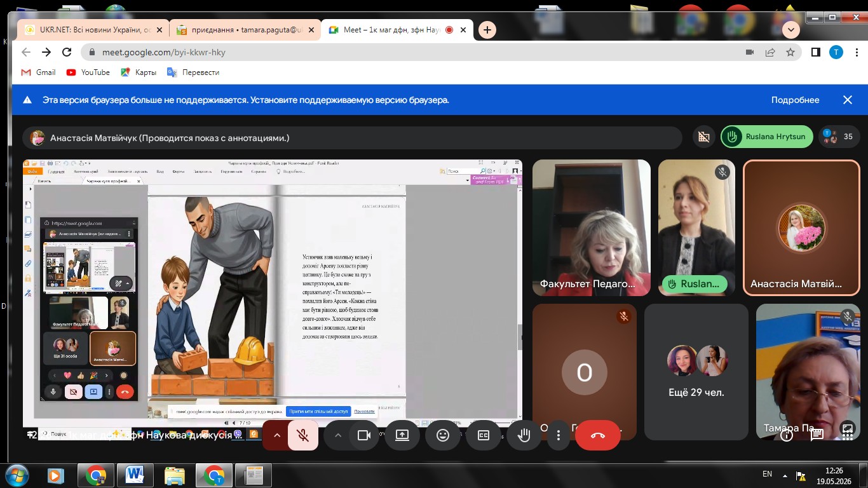Open the YouTube bookmark
The image size is (868, 488).
click(88, 72)
